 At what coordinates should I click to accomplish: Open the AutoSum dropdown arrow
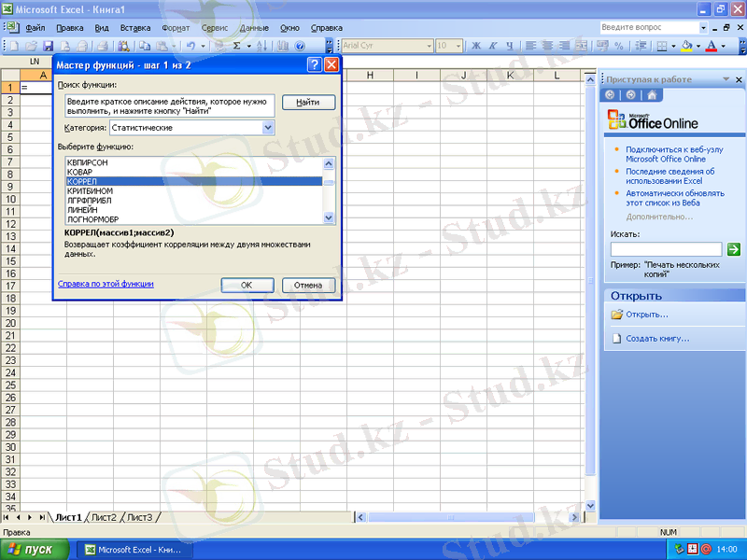tap(248, 46)
